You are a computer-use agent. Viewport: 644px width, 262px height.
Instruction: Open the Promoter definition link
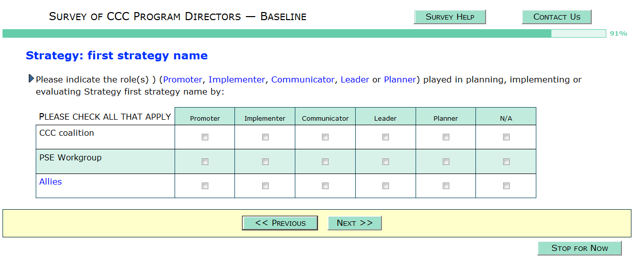(x=183, y=79)
